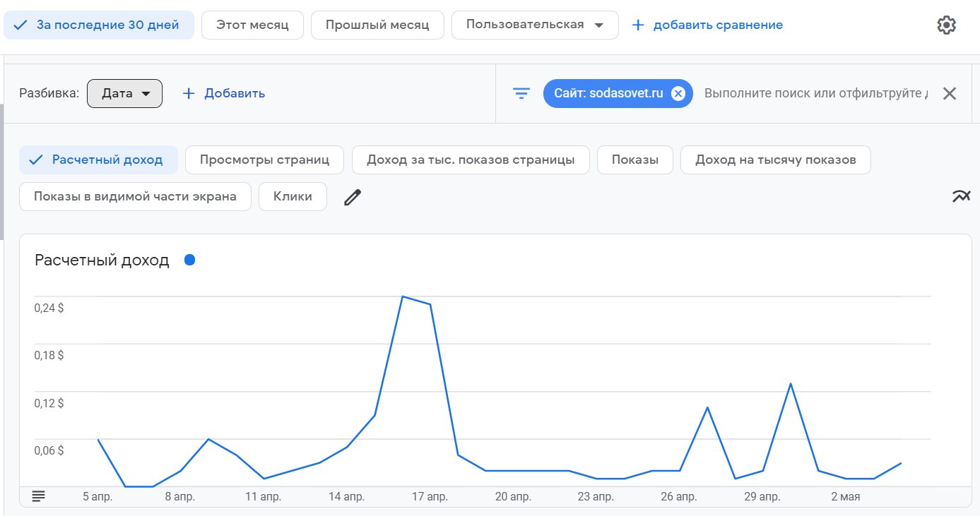Select 'Этот месяц' date range
The image size is (980, 516).
(252, 25)
